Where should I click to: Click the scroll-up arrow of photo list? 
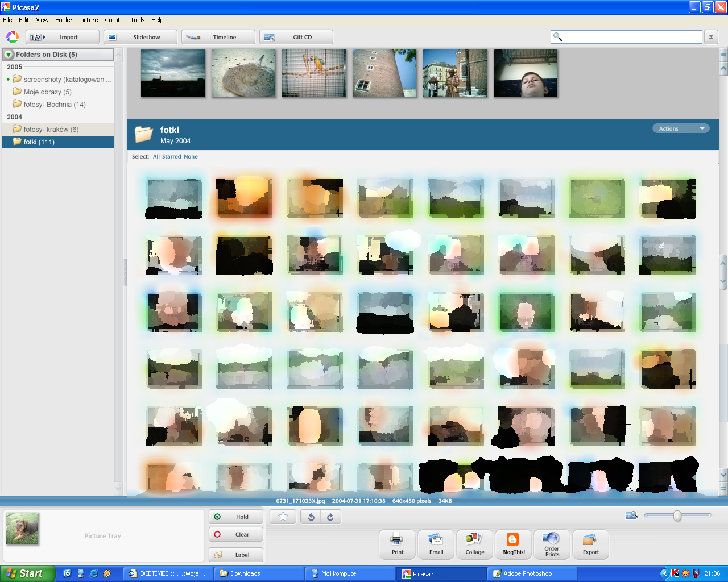(x=723, y=68)
